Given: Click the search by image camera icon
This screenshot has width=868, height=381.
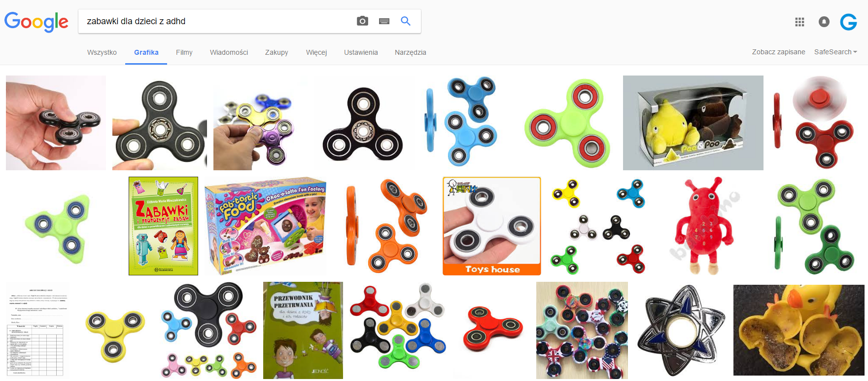Looking at the screenshot, I should [362, 21].
